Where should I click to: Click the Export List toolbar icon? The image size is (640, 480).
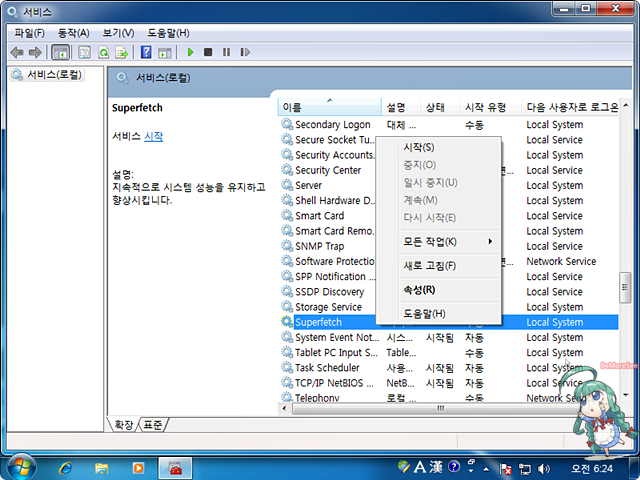click(x=121, y=52)
